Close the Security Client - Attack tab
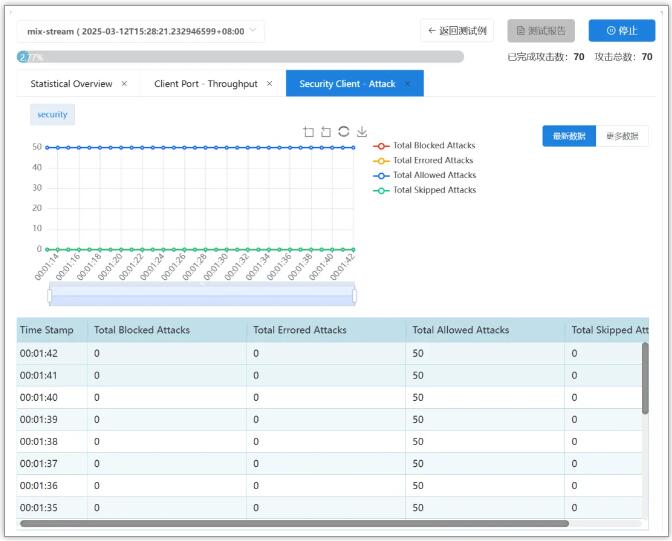 pos(407,84)
